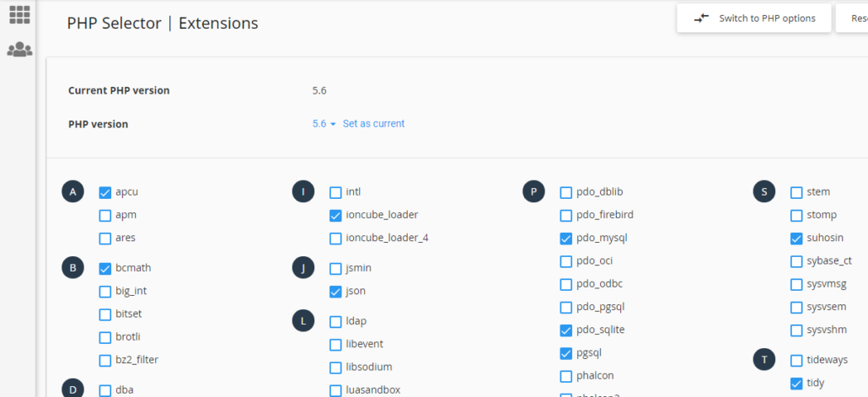The height and width of the screenshot is (397, 868).
Task: Click the Set as current link
Action: pos(373,124)
